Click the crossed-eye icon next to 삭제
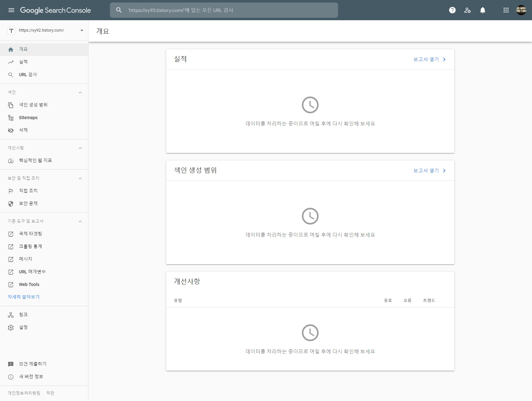 [11, 131]
